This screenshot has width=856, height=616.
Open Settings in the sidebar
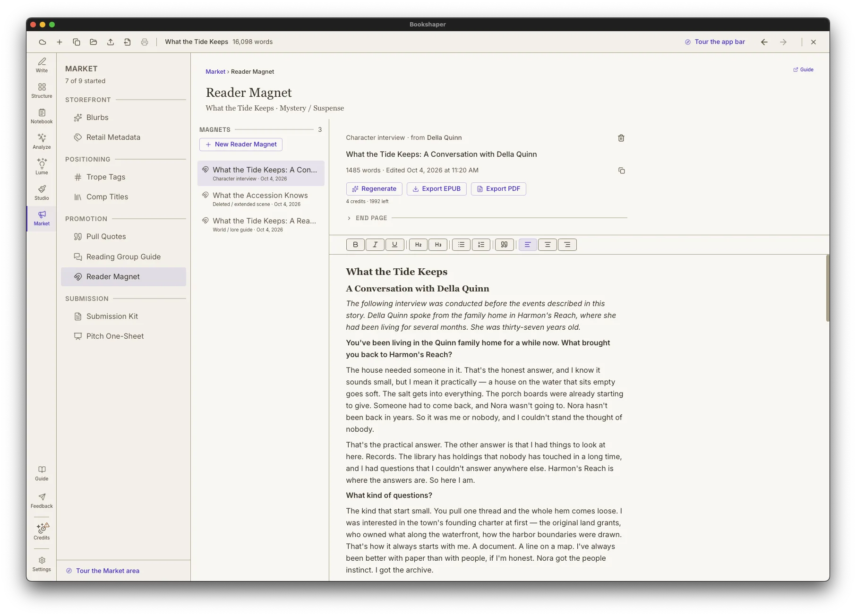(42, 564)
